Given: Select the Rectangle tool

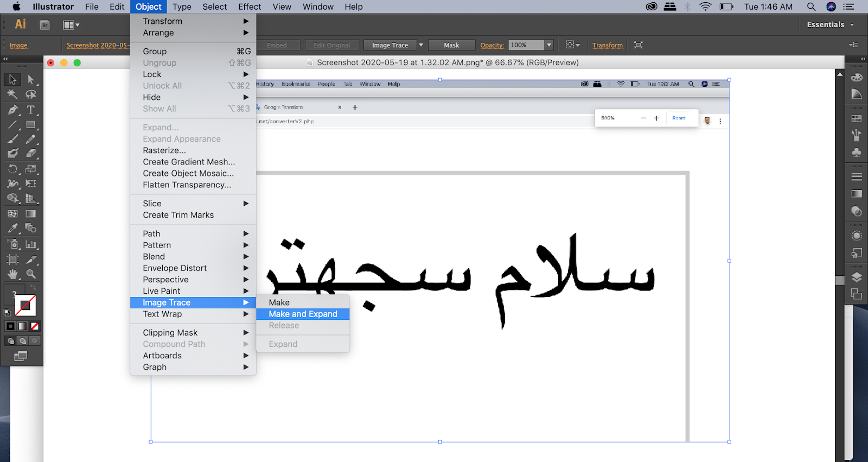Looking at the screenshot, I should point(31,125).
